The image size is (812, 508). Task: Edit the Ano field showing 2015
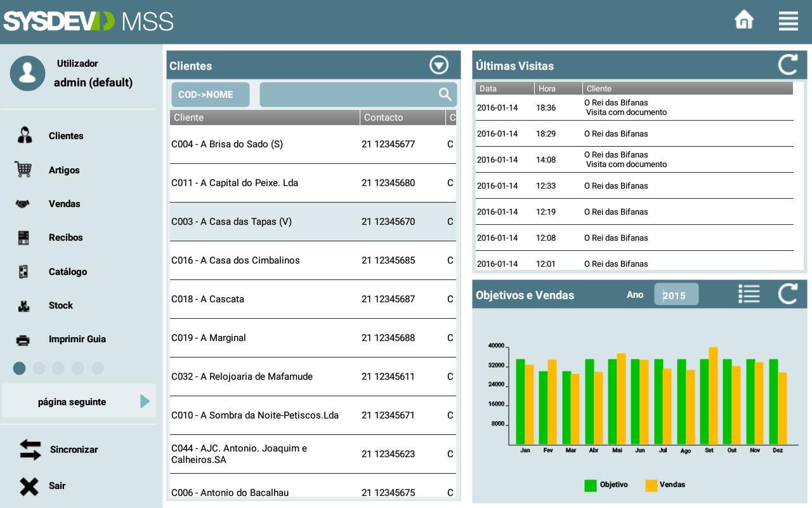click(676, 295)
